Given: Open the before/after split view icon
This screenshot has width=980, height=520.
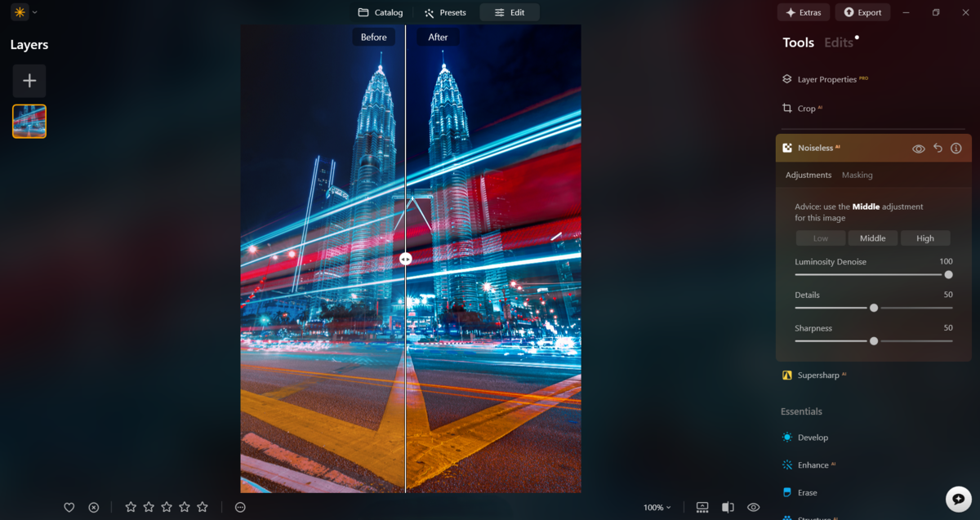Looking at the screenshot, I should pyautogui.click(x=728, y=507).
